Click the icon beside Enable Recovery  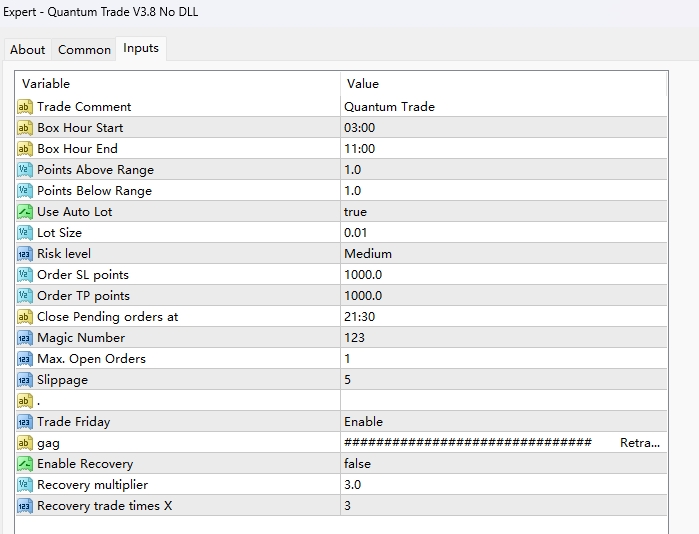(x=25, y=464)
